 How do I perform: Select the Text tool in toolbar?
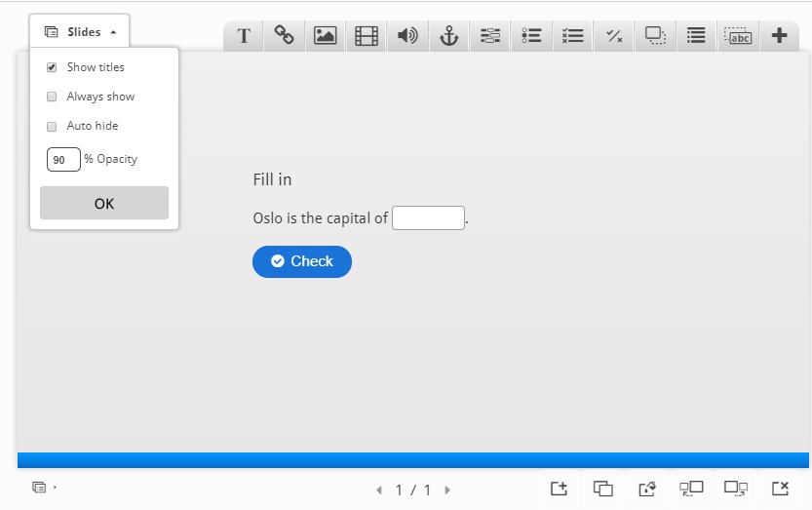coord(244,36)
